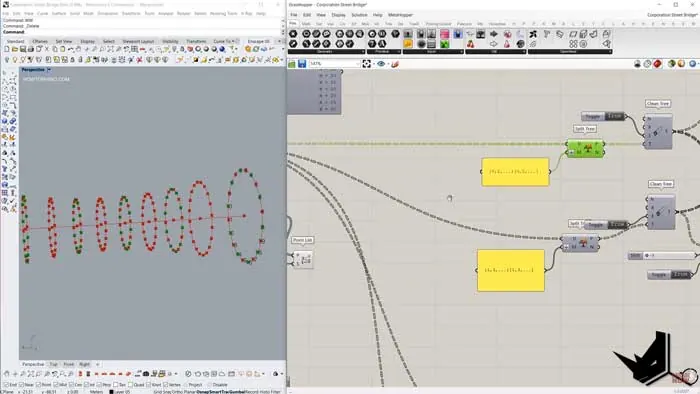Click the New file icon in Rhino toolbar
Viewport: 700px width, 394px height.
[x=6, y=49]
